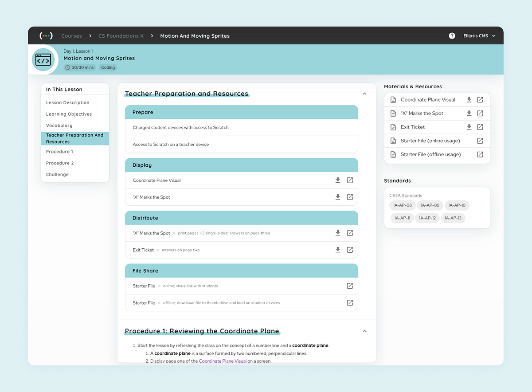Select Procedure 2 in lesson sidebar
The image size is (532, 392).
60,163
